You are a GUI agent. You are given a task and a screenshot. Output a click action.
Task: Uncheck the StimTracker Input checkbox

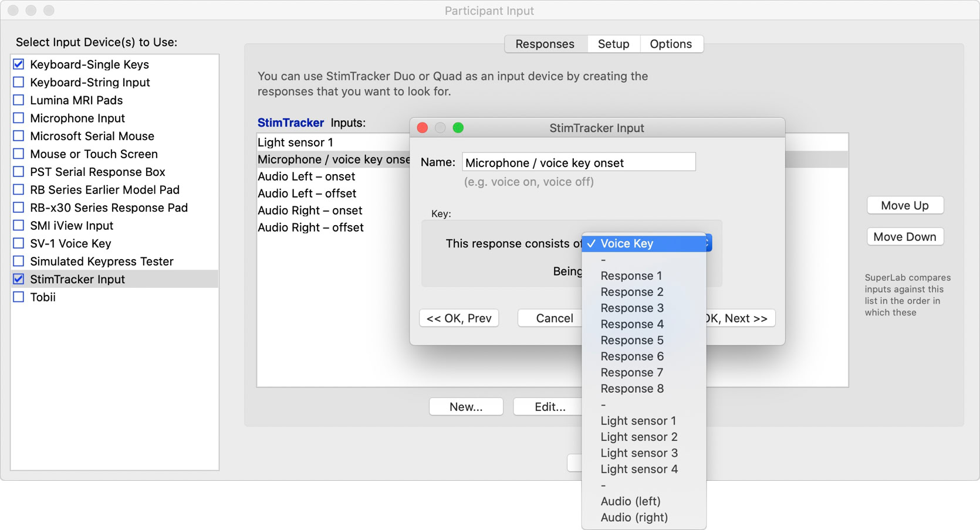(x=19, y=279)
